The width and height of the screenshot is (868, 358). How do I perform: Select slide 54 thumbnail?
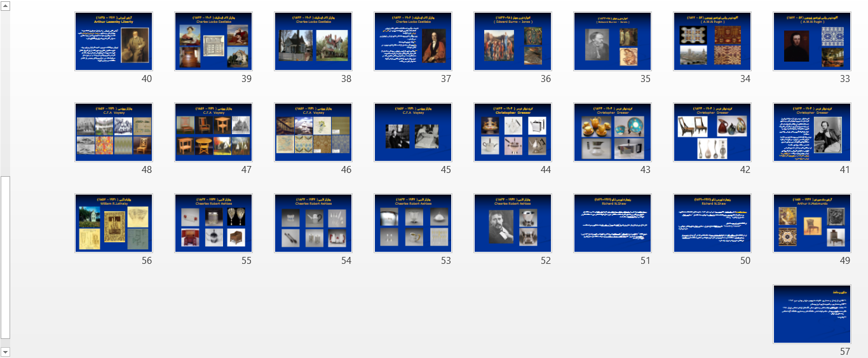click(313, 223)
